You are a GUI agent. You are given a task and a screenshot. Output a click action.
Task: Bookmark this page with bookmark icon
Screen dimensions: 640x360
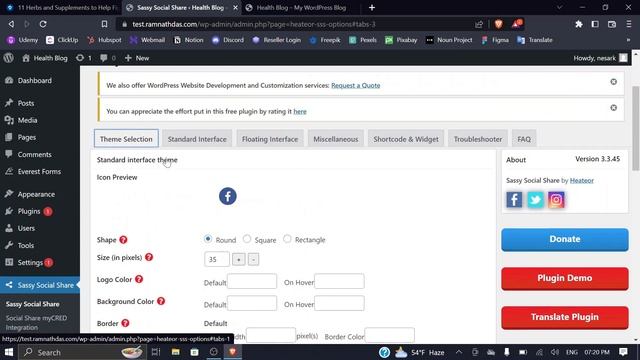click(x=104, y=24)
